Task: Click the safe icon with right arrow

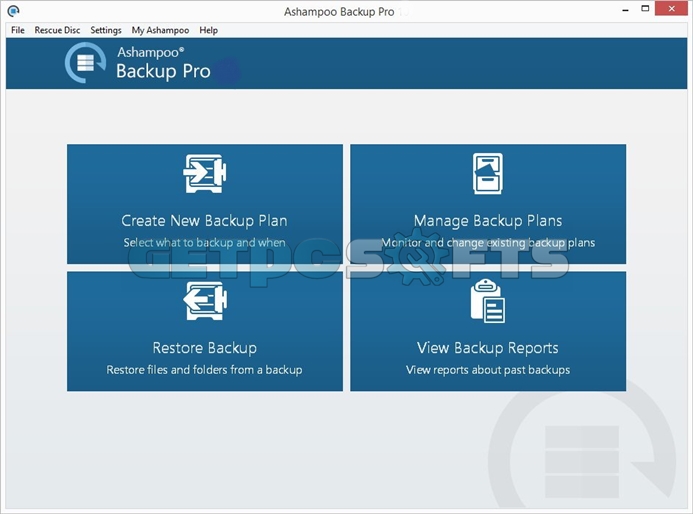Action: pos(205,173)
